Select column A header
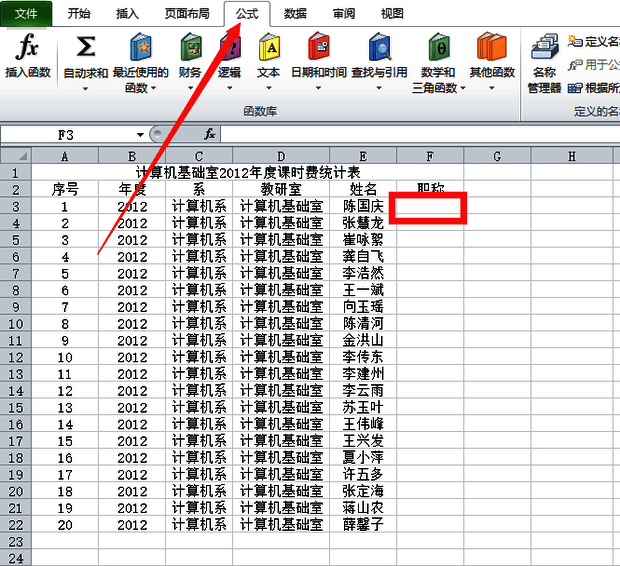This screenshot has height=566, width=620. coord(65,156)
